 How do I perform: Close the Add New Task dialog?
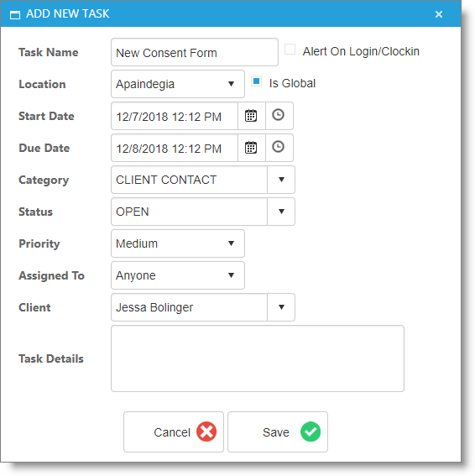tap(439, 14)
